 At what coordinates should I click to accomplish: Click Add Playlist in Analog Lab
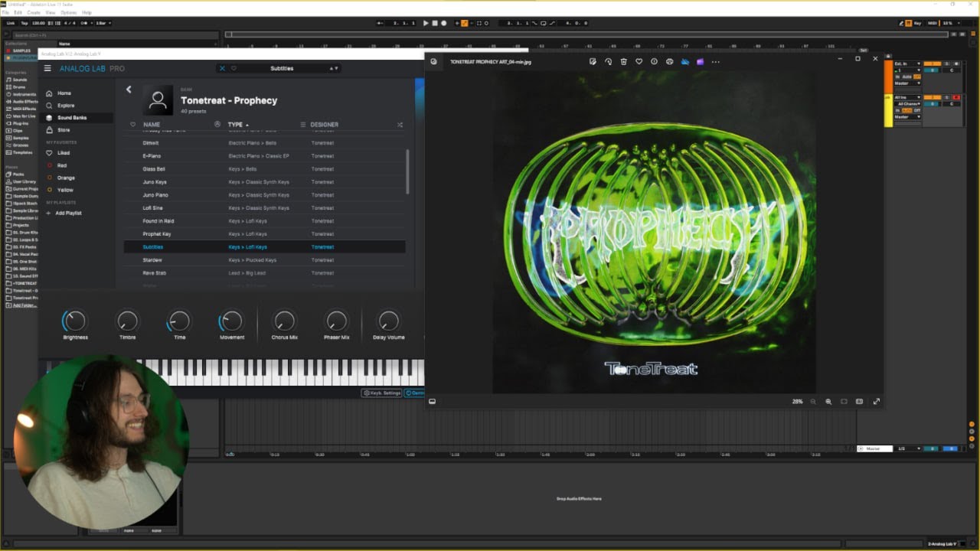click(64, 213)
